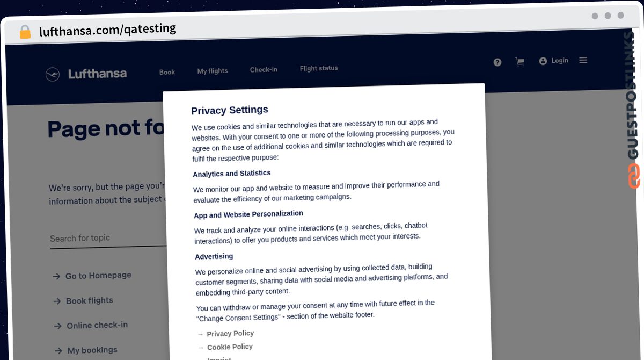Click the Privacy Settings heading
Image resolution: width=644 pixels, height=360 pixels.
click(230, 110)
